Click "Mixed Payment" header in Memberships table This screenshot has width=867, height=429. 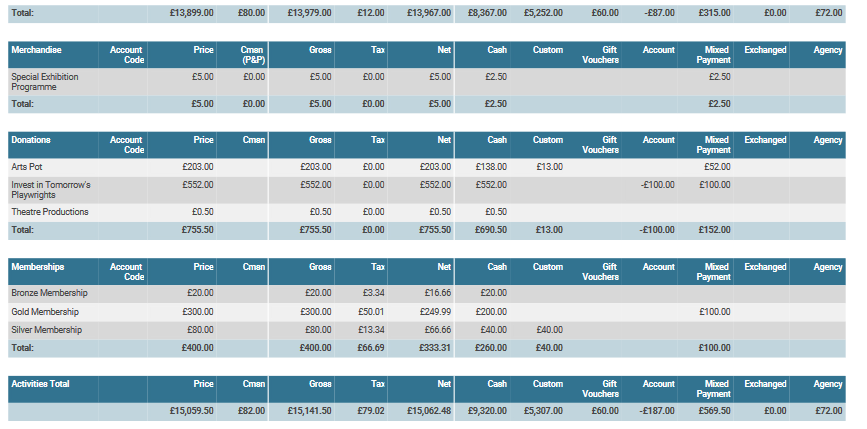point(713,272)
